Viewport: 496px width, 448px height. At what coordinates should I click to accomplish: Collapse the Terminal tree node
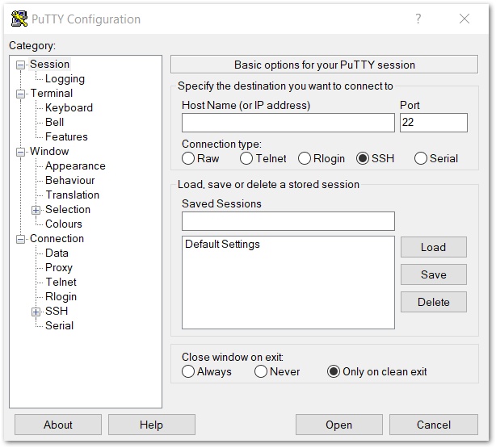point(20,94)
